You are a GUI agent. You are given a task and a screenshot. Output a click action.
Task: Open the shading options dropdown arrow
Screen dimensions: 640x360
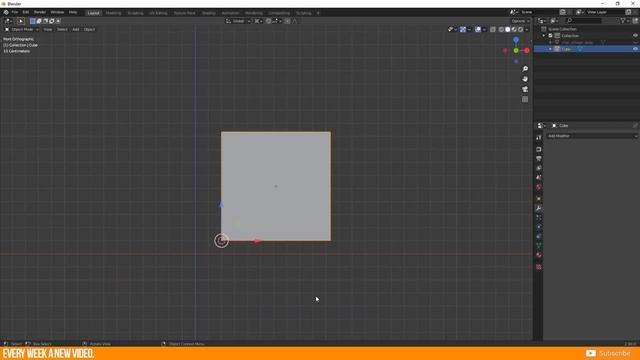point(527,29)
